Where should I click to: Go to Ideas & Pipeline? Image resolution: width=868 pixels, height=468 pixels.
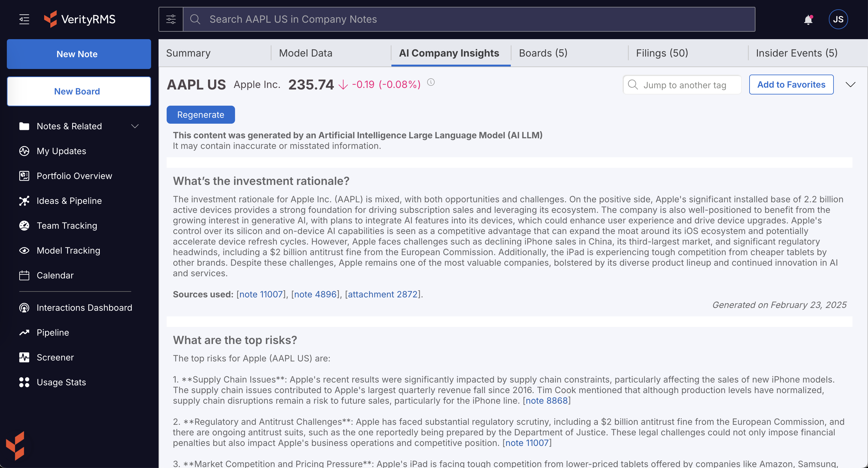(x=69, y=201)
